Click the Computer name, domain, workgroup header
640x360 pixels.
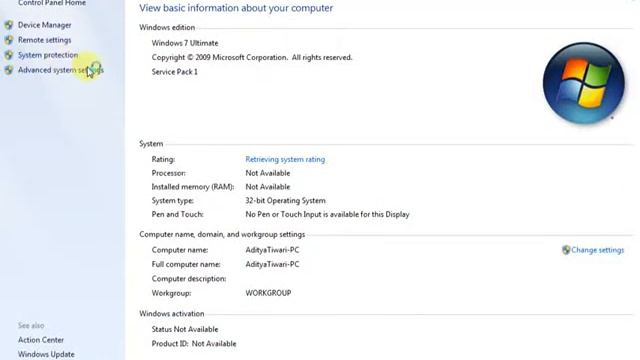pos(222,234)
